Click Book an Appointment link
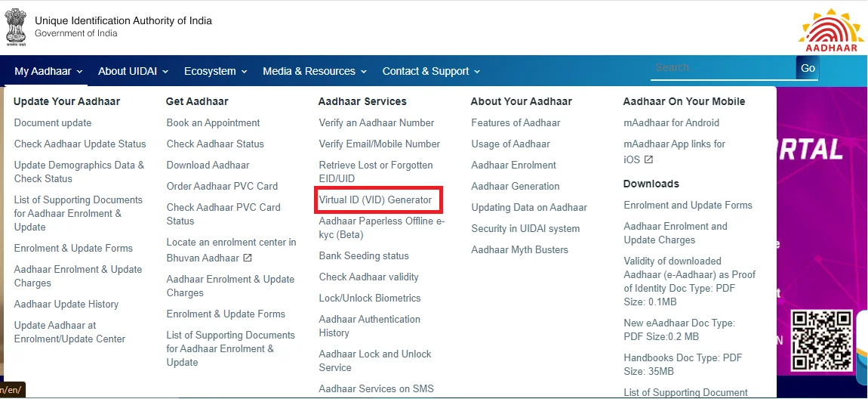868x399 pixels. (x=213, y=122)
